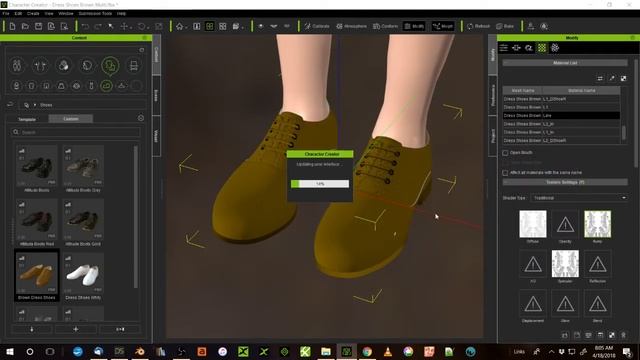The width and height of the screenshot is (640, 360).
Task: Open the Create menu
Action: point(33,13)
